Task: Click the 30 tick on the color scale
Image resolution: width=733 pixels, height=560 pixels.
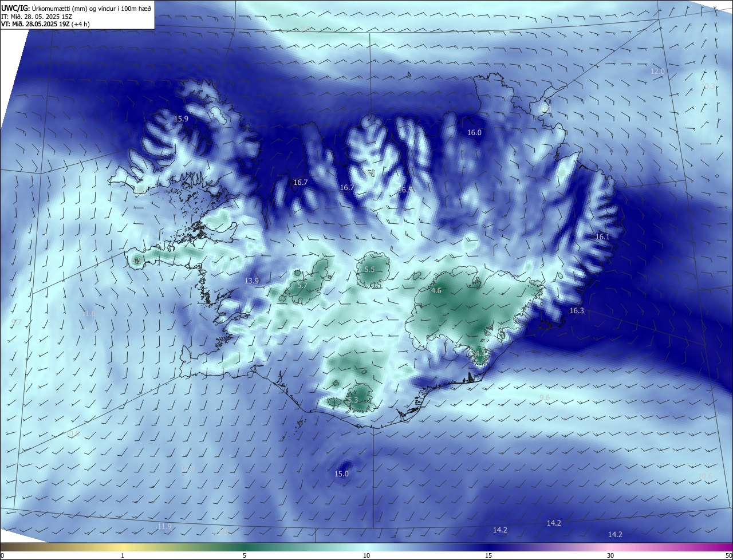Action: click(610, 555)
